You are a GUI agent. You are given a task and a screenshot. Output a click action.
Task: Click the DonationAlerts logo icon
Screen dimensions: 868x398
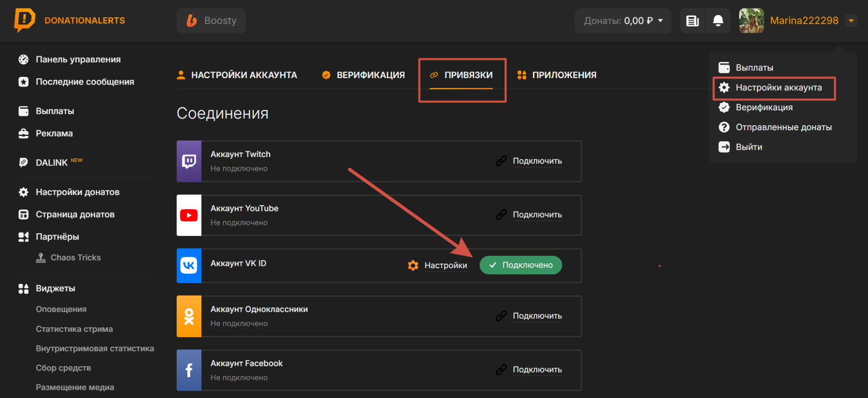point(25,20)
